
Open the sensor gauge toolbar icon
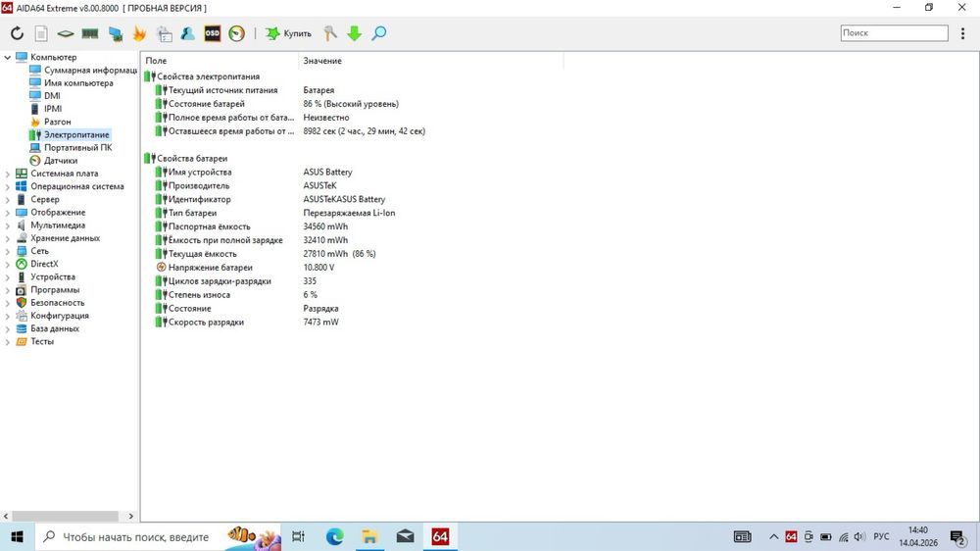(236, 33)
